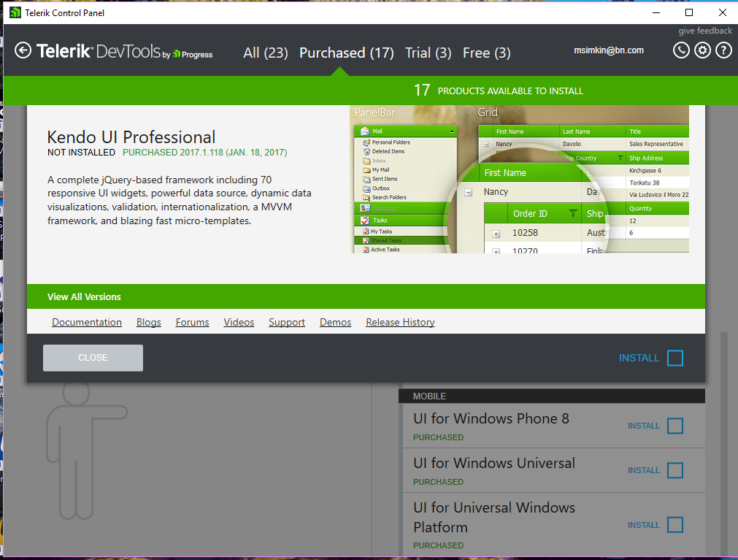Open Release History link
Screen dimensions: 738x560
point(400,323)
